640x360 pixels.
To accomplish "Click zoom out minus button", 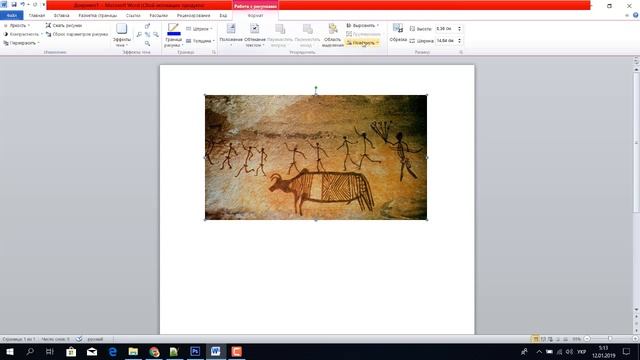I will [x=587, y=339].
